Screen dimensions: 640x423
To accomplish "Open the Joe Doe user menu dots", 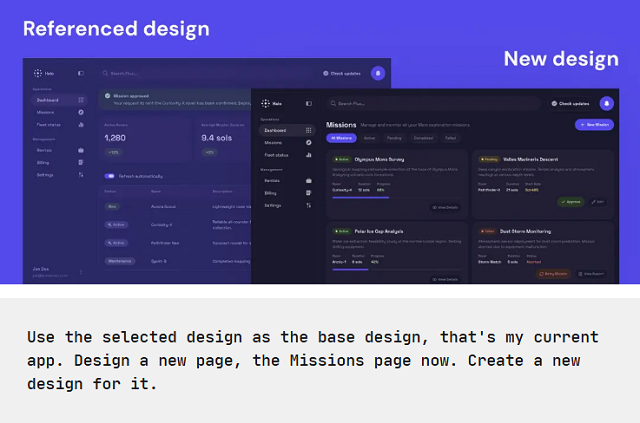I will click(x=81, y=271).
